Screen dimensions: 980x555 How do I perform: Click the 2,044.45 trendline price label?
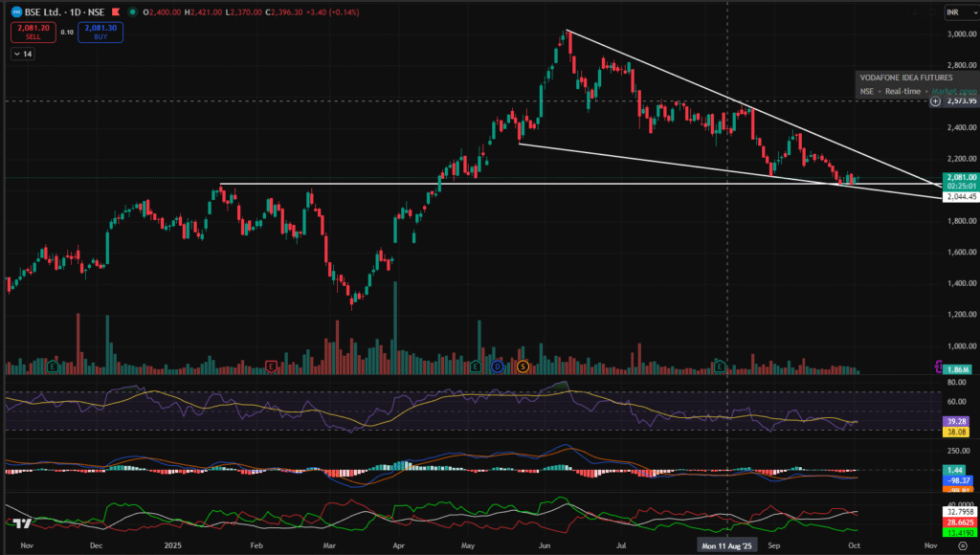(961, 196)
